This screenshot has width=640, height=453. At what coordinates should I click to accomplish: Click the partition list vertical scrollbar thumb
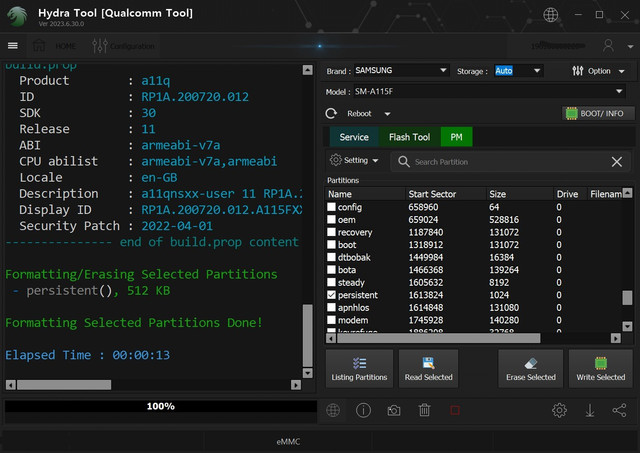(x=627, y=298)
